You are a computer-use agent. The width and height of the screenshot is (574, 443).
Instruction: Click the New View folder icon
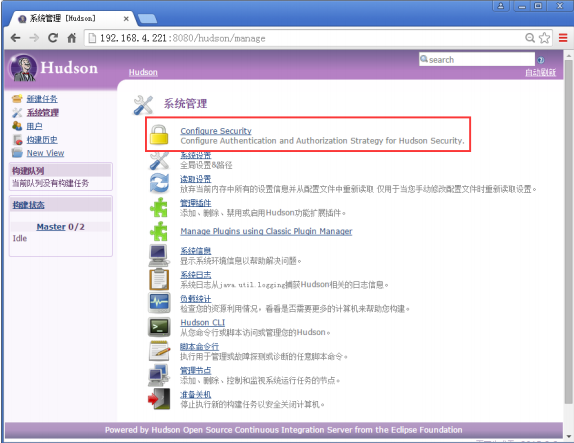[x=17, y=153]
